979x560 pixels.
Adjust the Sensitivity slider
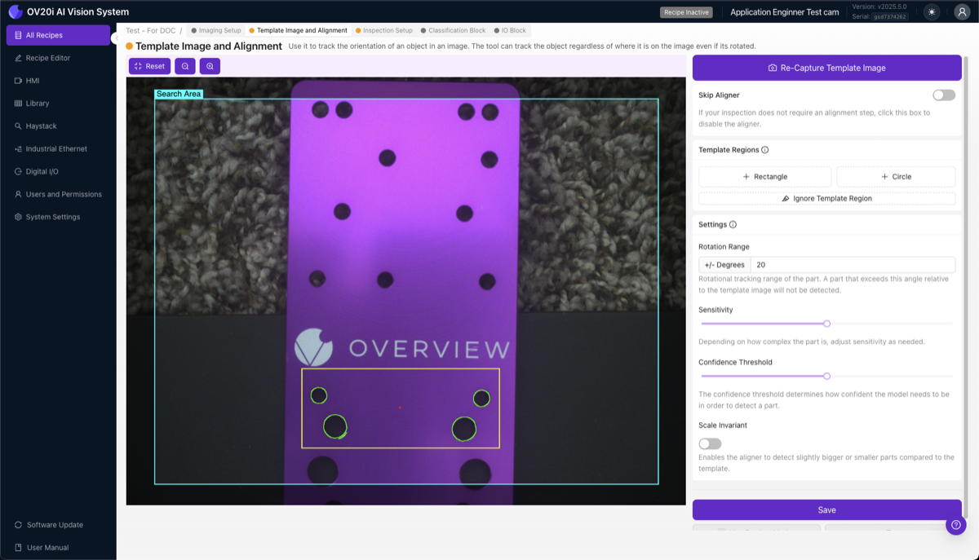(x=826, y=324)
